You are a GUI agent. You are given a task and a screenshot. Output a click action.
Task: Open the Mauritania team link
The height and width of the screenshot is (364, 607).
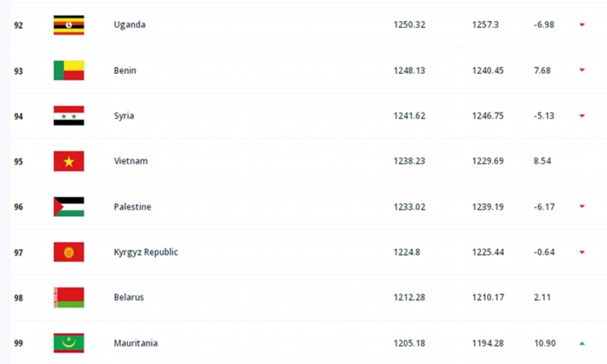pos(135,343)
